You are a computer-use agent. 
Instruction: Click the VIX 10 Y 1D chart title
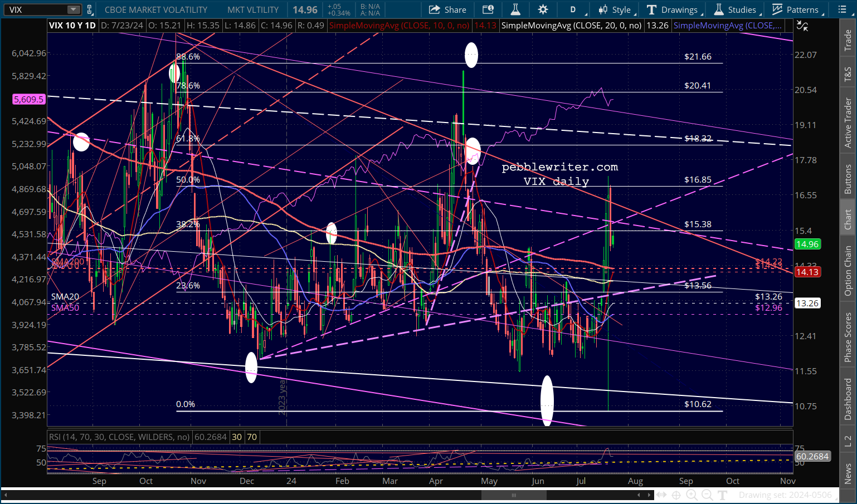pos(72,26)
